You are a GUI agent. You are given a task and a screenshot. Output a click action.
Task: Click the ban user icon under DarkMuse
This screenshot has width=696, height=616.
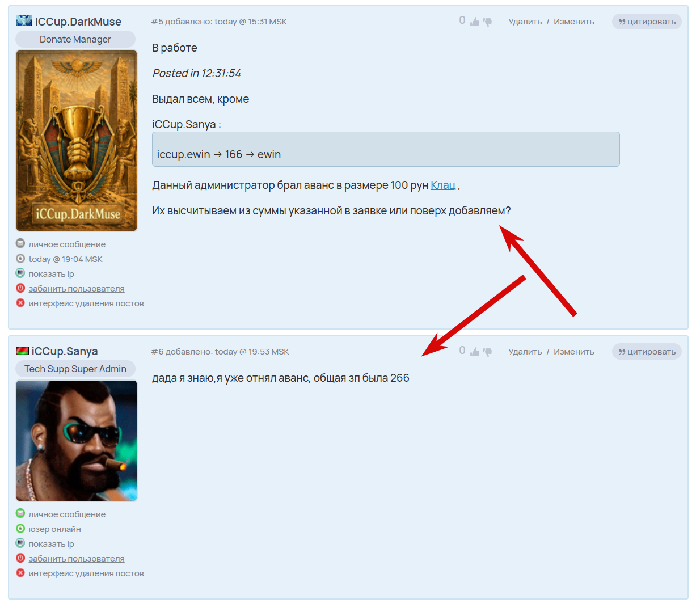point(20,288)
